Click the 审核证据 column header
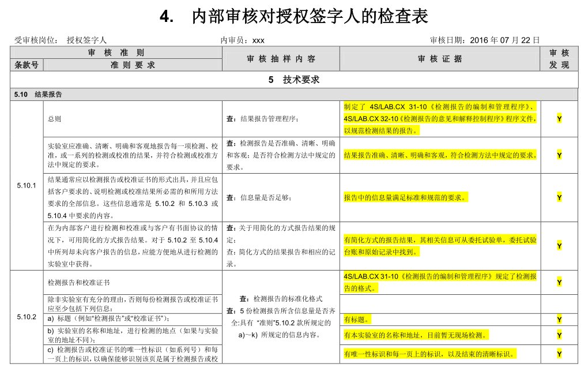Viewport: 588px width, 371px height. [x=440, y=59]
